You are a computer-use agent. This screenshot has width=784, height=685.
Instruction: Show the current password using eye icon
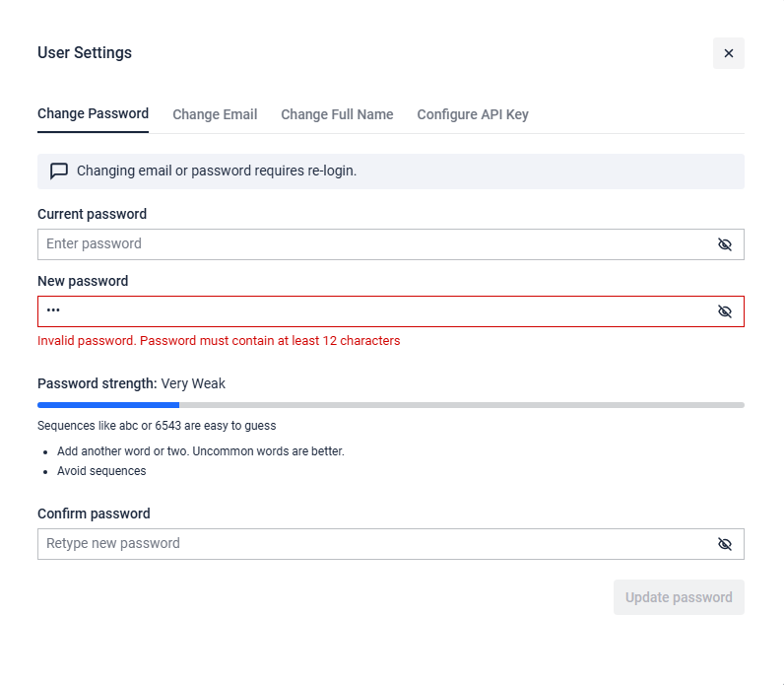click(x=725, y=244)
